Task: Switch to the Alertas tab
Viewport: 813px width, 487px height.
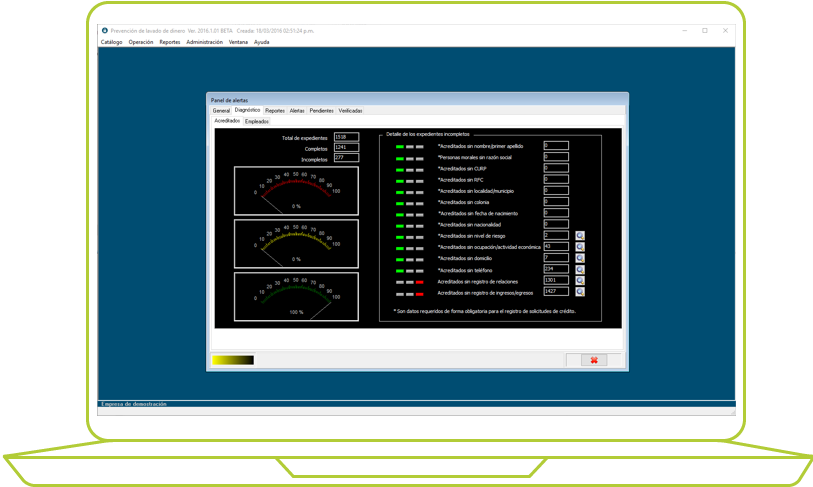Action: coord(297,110)
